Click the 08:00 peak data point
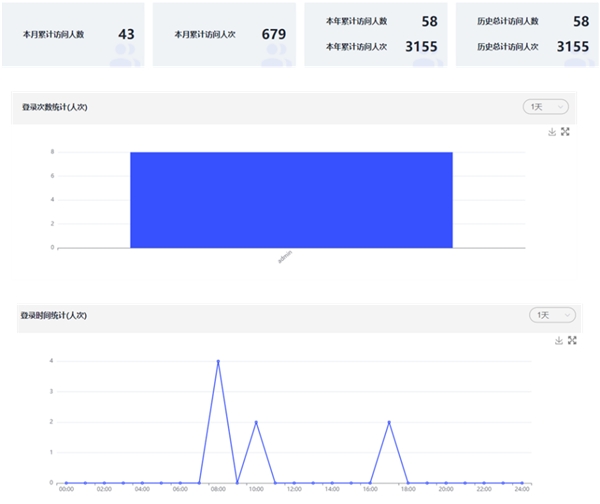Viewport: 600px width, 504px height. tap(218, 361)
